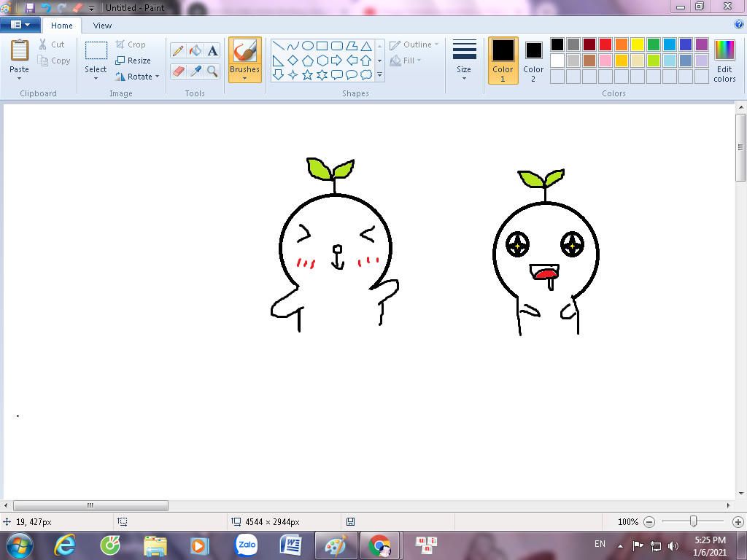
Task: Click the Resize button
Action: (133, 61)
